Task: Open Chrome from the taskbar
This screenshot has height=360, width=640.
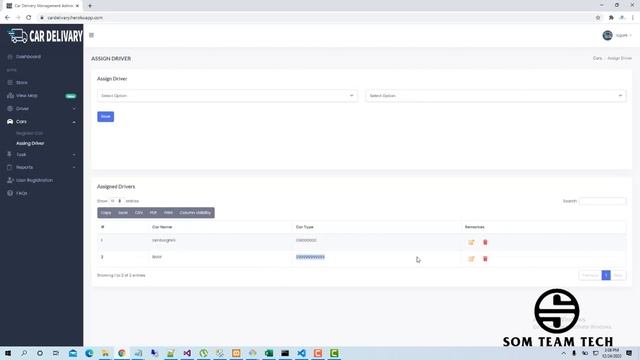Action: 122,353
